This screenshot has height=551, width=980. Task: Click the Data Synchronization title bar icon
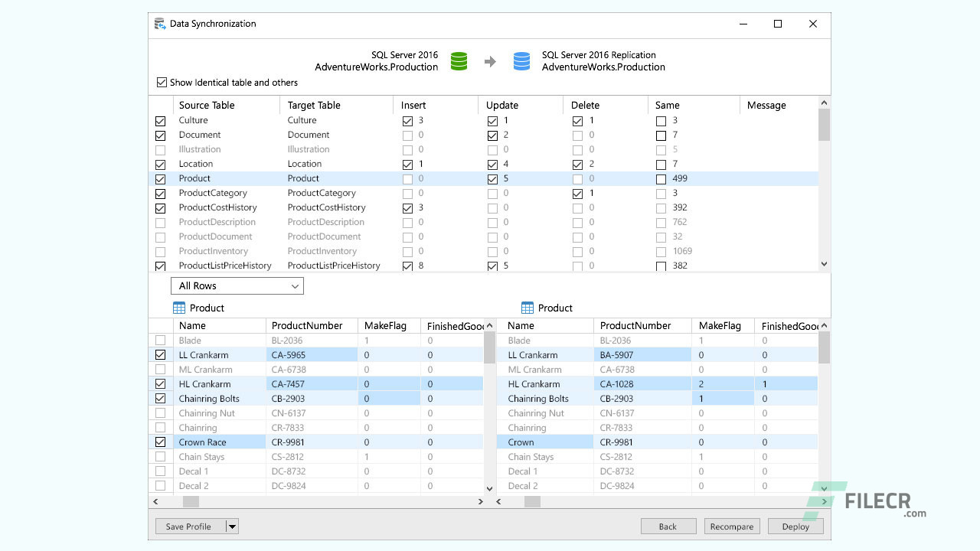coord(160,24)
